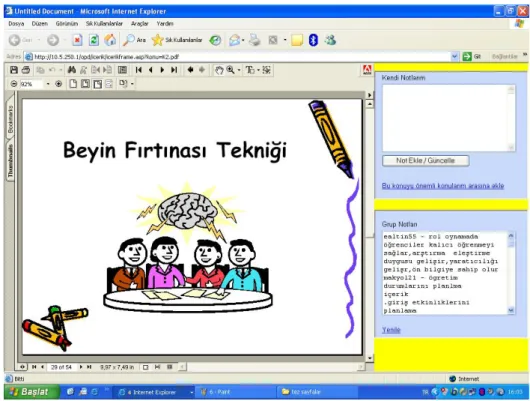Screen dimensions: 530x401
Task: Open the Text Select tool dropdown arrow
Action: click(x=259, y=70)
